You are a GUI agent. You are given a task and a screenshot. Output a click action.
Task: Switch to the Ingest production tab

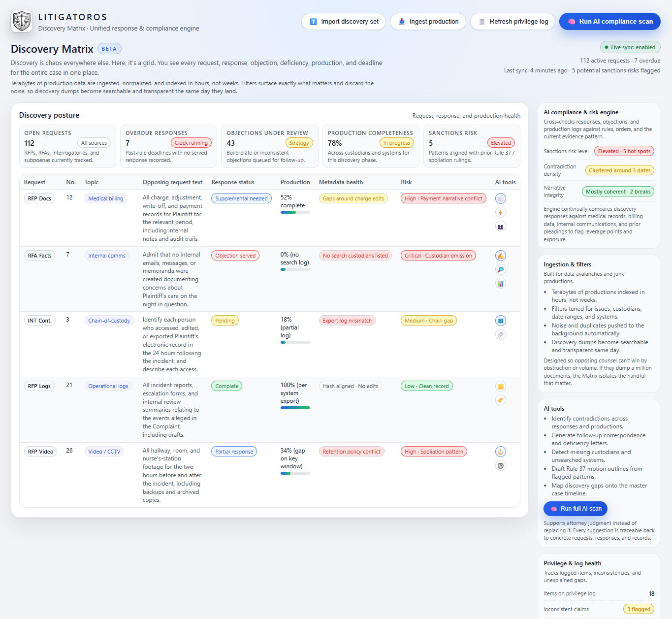click(428, 21)
